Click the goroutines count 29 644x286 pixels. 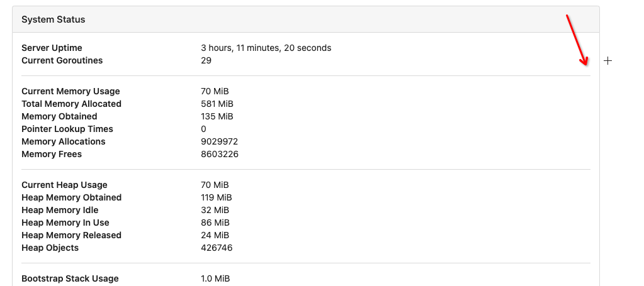click(x=206, y=60)
